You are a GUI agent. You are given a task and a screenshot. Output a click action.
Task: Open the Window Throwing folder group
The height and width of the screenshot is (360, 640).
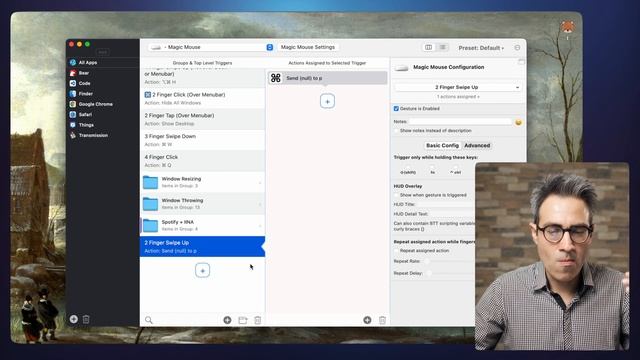click(x=202, y=204)
